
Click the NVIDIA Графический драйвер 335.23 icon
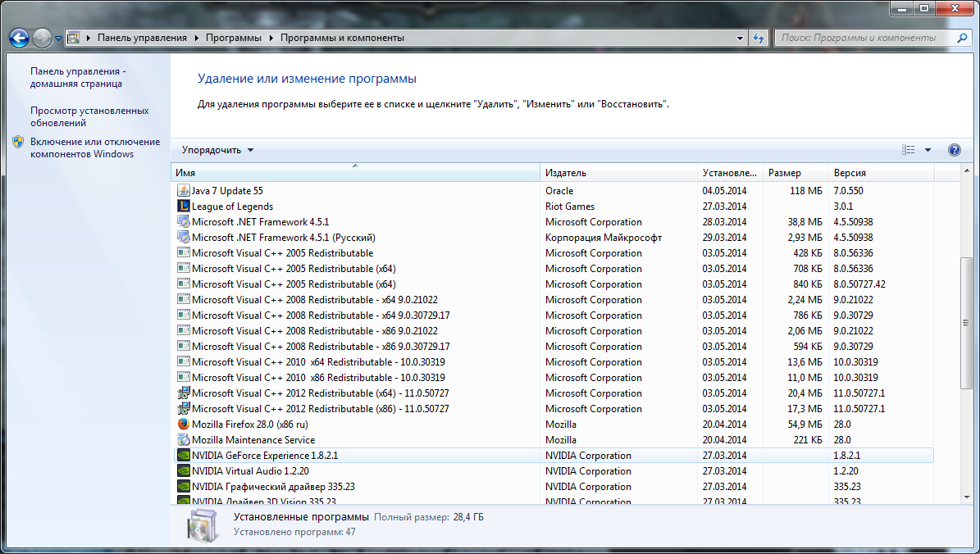[x=183, y=487]
